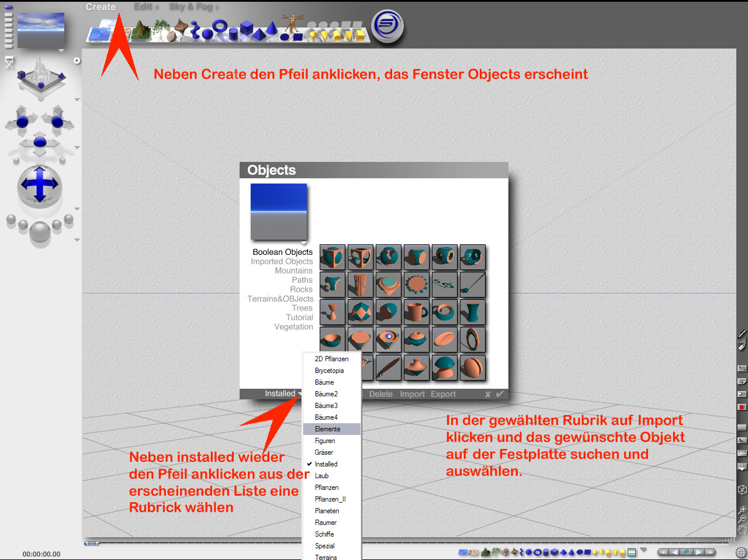Click the director's chair view icon
This screenshot has height=560, width=748.
[x=9, y=61]
